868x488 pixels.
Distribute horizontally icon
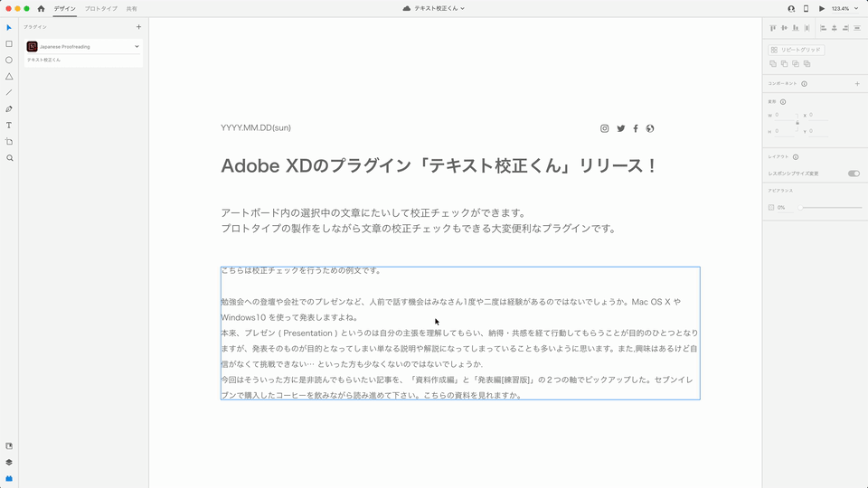pos(807,28)
